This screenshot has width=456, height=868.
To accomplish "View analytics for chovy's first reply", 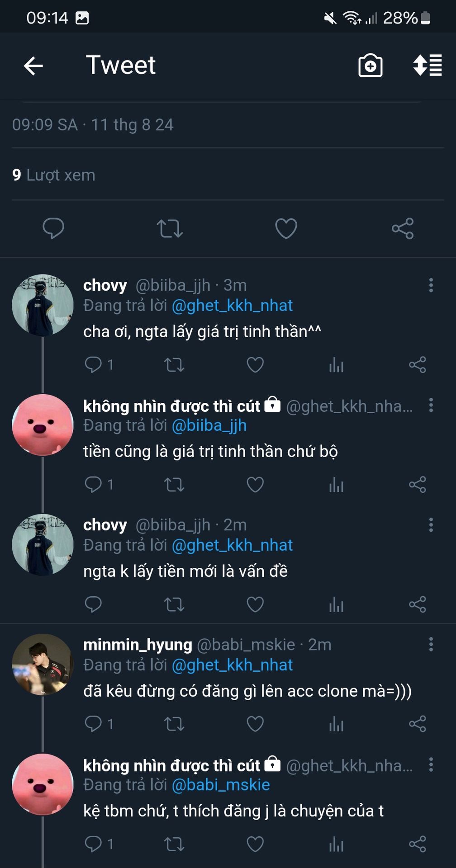I will (336, 365).
